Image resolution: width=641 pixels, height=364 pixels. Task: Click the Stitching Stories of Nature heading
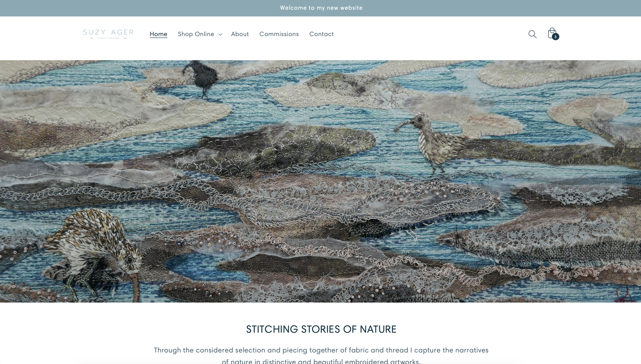click(x=321, y=329)
